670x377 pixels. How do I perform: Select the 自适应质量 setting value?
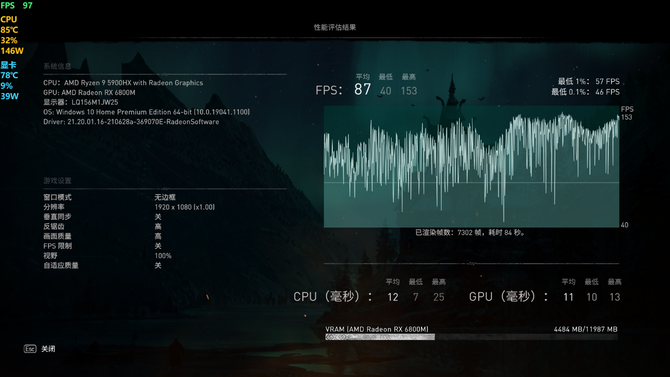(x=158, y=266)
